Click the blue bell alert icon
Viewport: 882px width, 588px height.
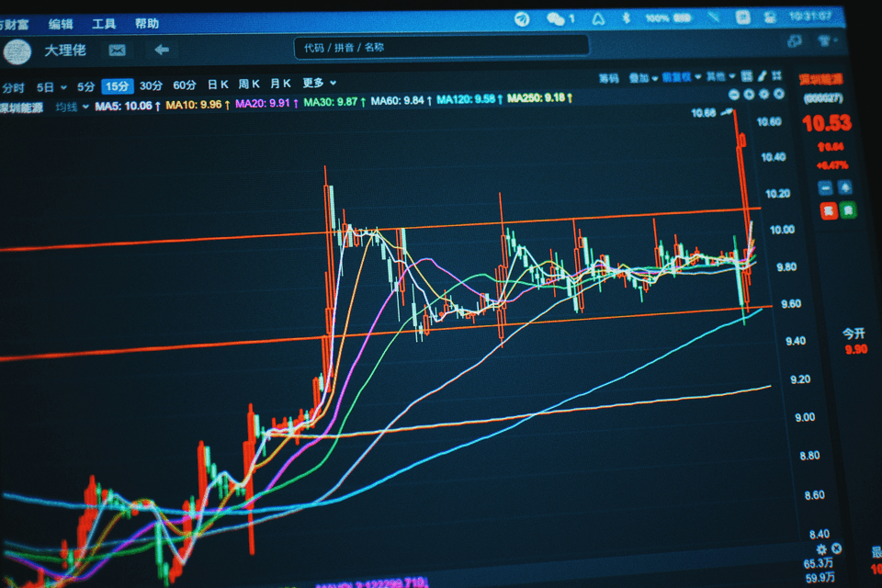(x=845, y=187)
